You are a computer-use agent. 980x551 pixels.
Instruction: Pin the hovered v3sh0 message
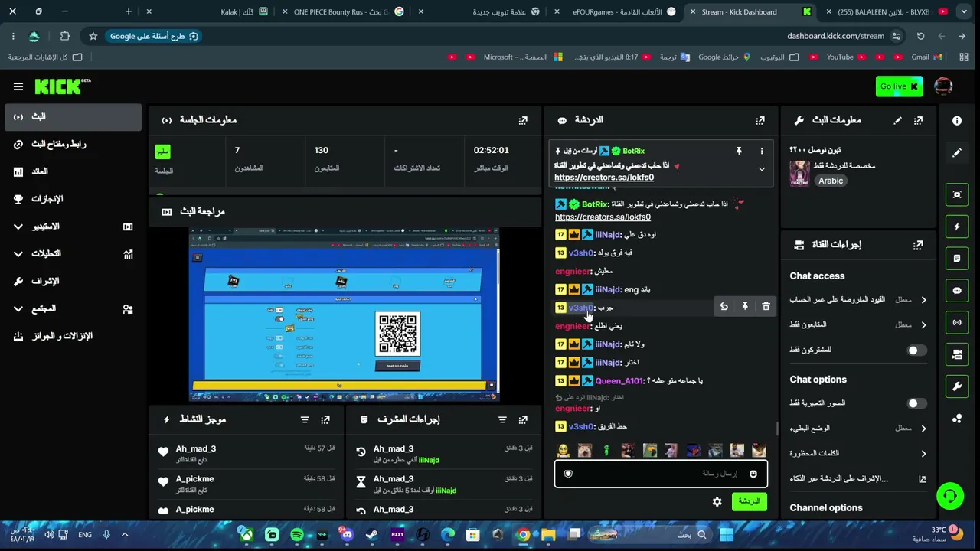(745, 307)
